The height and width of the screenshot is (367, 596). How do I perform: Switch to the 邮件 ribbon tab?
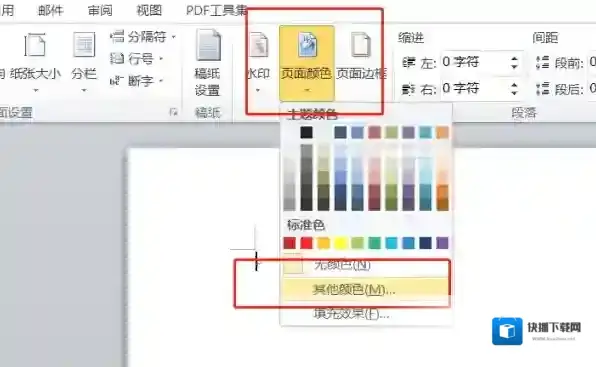click(50, 10)
